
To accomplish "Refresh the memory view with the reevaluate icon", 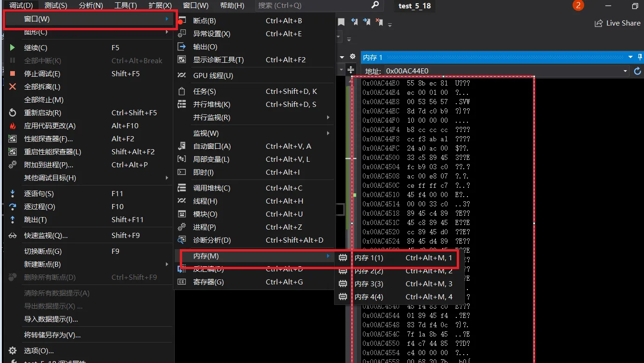I will pos(637,71).
